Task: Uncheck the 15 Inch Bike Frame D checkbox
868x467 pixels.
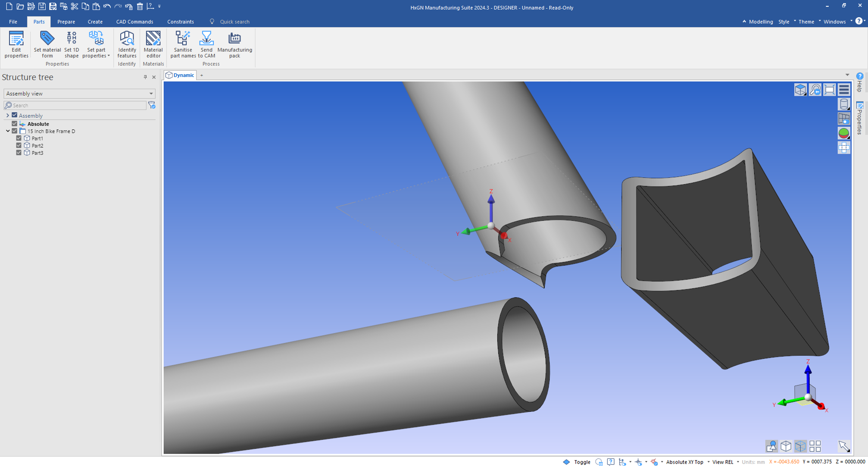Action: click(15, 131)
